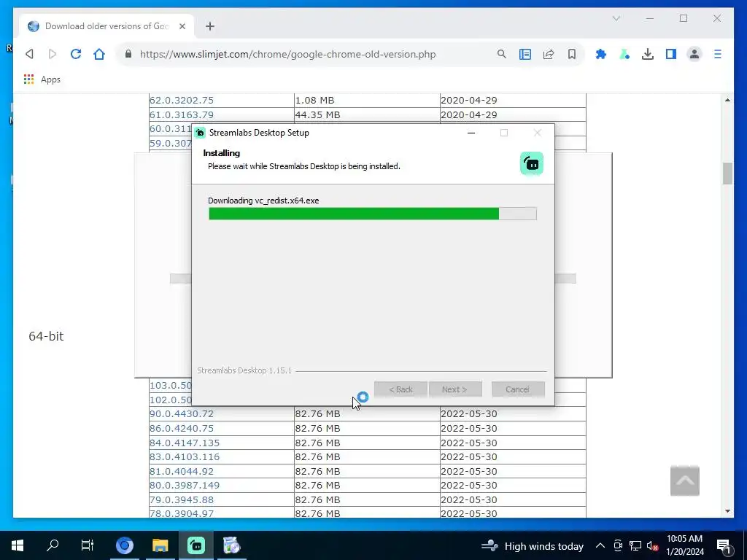This screenshot has width=747, height=560.
Task: Open the notification center icon
Action: (724, 546)
